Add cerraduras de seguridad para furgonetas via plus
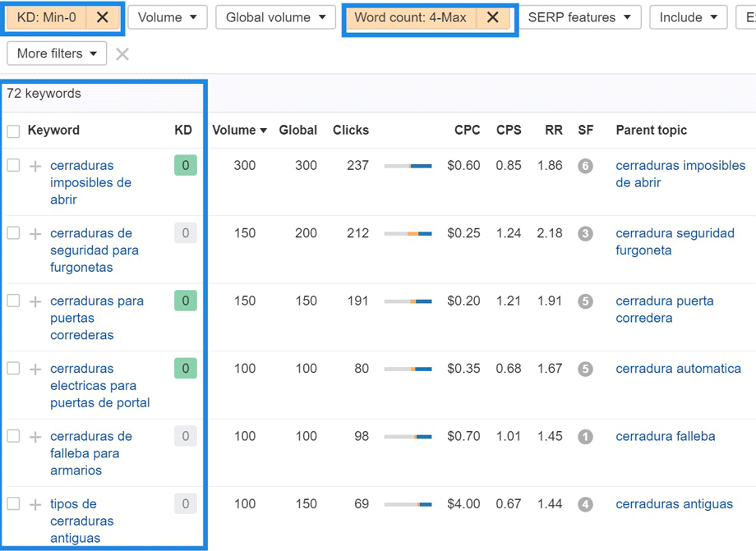 pos(35,234)
